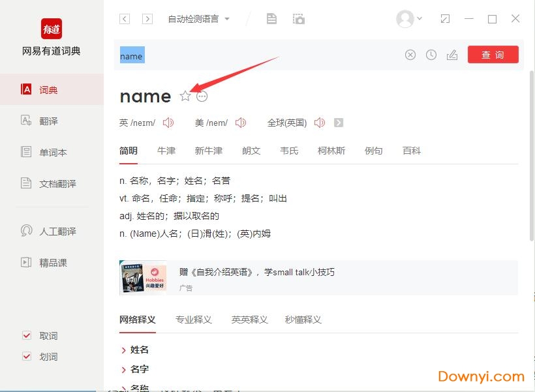
Task: Open the search history clock icon
Action: 431,55
